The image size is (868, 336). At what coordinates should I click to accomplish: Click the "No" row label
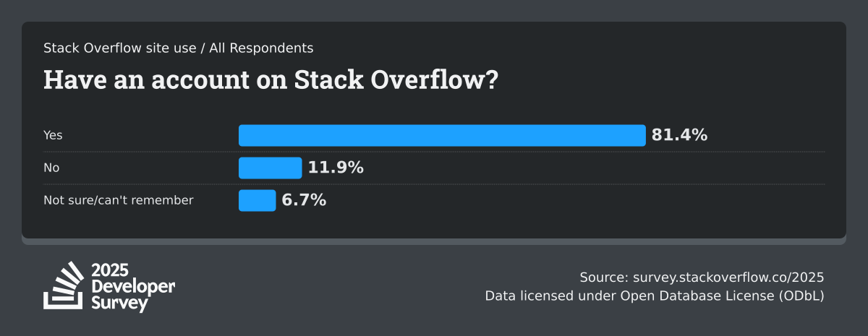click(51, 168)
